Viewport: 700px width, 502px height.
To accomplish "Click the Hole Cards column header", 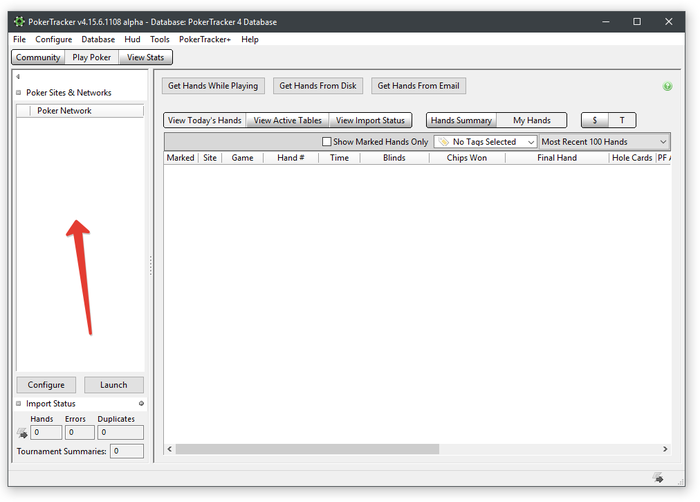I will click(x=632, y=158).
